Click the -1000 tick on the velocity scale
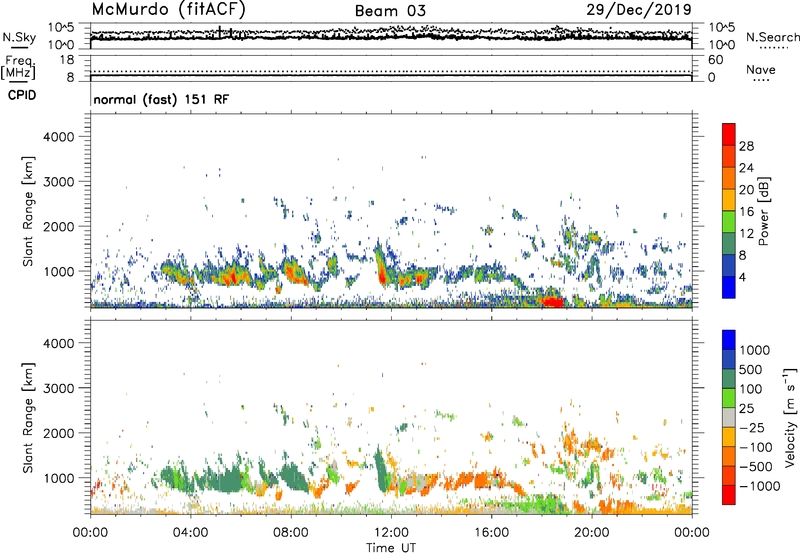This screenshot has width=800, height=554. coord(760,486)
